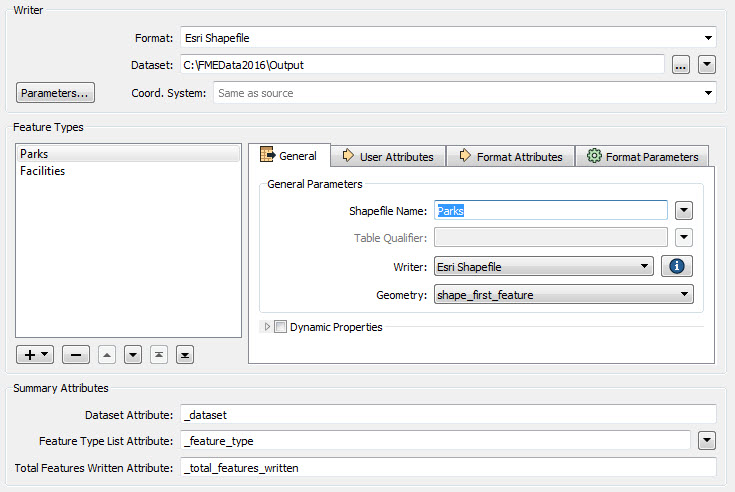The width and height of the screenshot is (735, 492).
Task: Expand the Dynamic Properties section arrow
Action: coord(267,327)
